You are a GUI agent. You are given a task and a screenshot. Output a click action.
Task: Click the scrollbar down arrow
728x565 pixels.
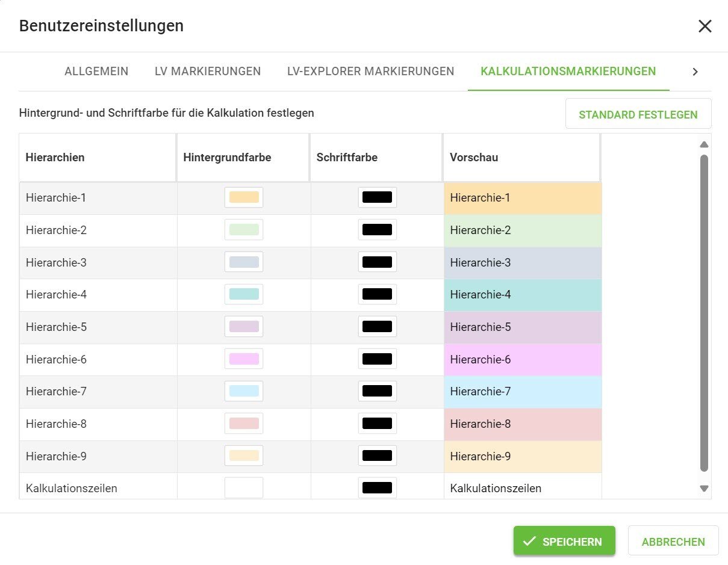(704, 489)
